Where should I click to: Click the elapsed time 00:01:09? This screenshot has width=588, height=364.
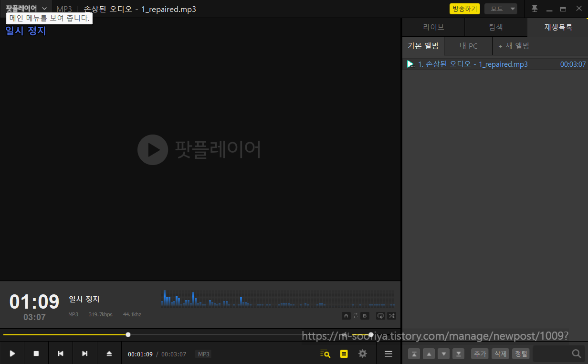[140, 354]
